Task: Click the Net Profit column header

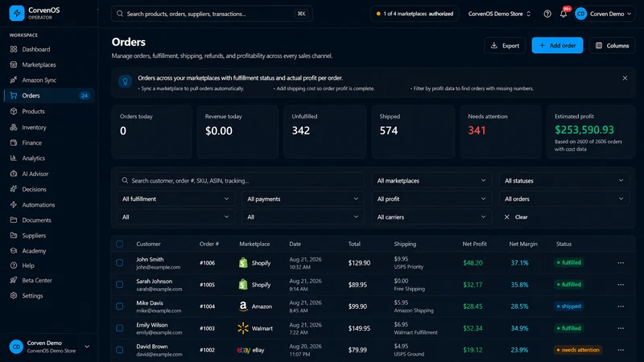Action: pos(474,244)
